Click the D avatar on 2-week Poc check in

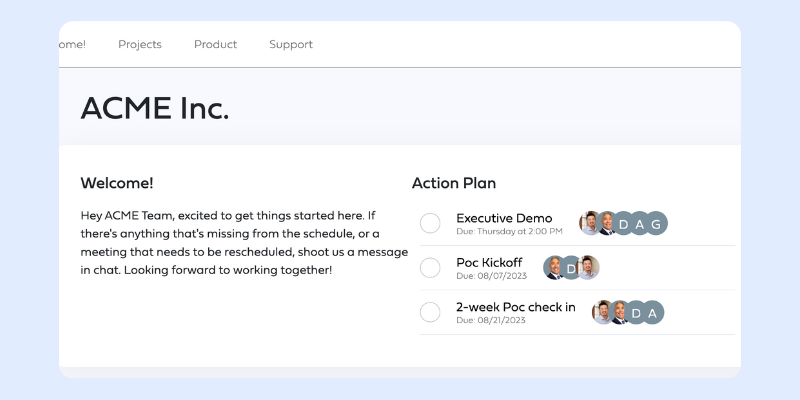click(636, 312)
